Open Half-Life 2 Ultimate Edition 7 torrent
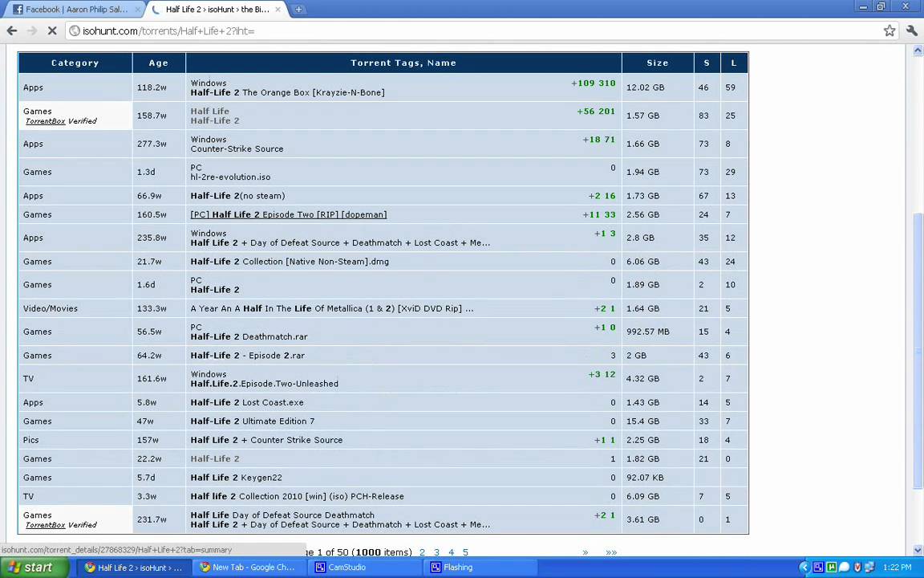Image resolution: width=924 pixels, height=578 pixels. coord(252,421)
